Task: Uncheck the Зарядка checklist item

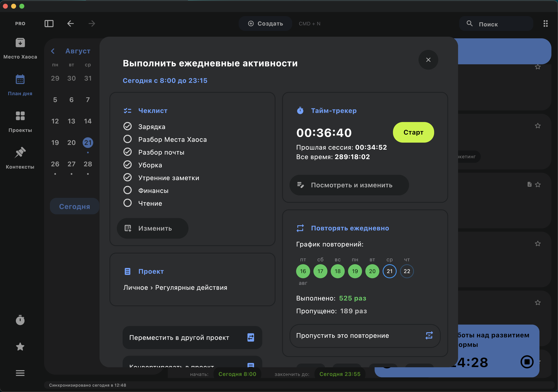Action: click(x=128, y=126)
